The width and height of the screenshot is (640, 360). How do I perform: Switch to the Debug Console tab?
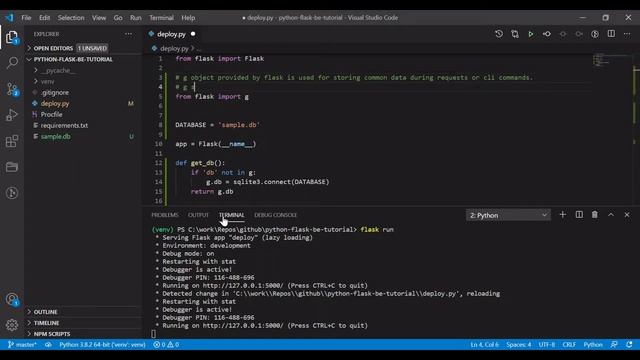point(276,215)
